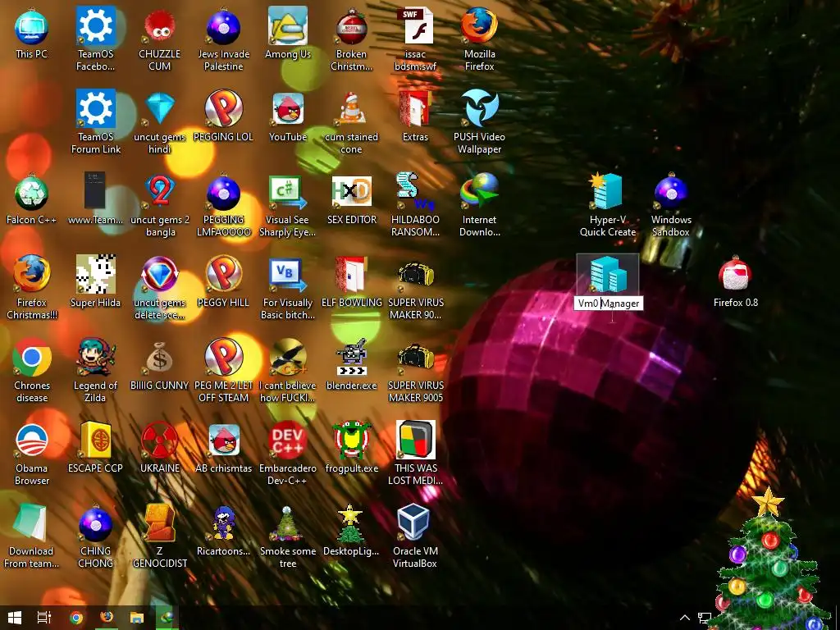Select the HILDABOO RANSOM... icon
This screenshot has height=630, width=840.
[x=415, y=191]
